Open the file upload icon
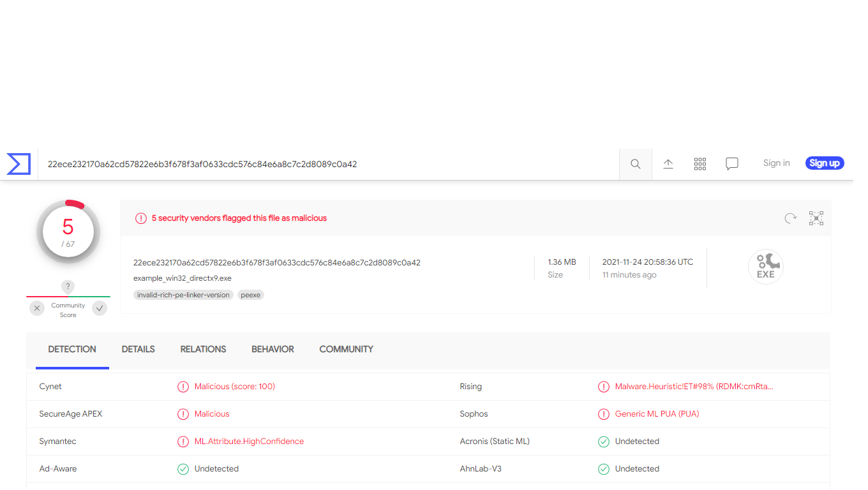Image resolution: width=868 pixels, height=490 pixels. pyautogui.click(x=668, y=164)
